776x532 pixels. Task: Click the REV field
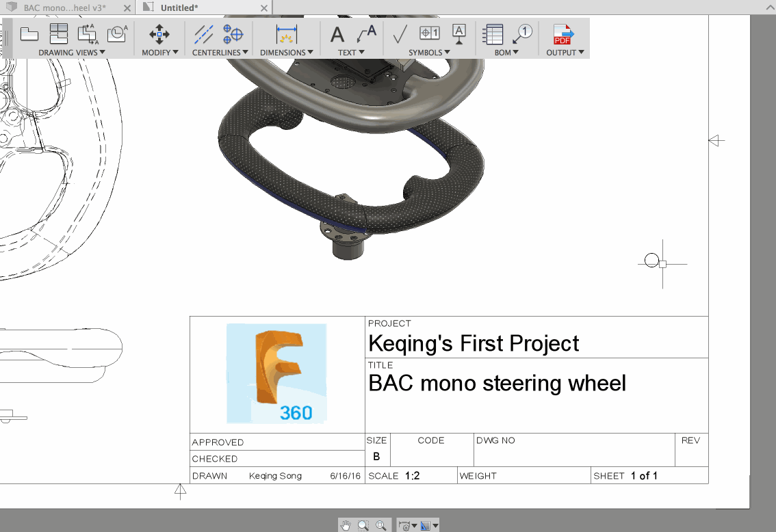tap(691, 450)
